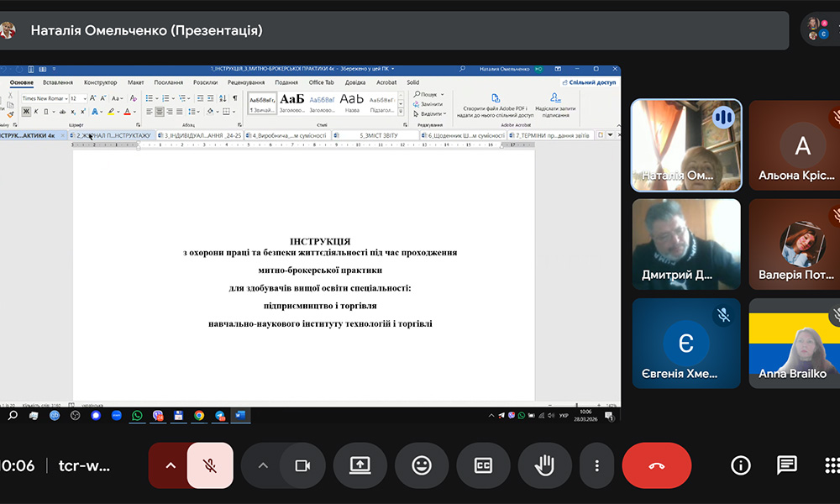Click the present screen icon

[x=360, y=465]
